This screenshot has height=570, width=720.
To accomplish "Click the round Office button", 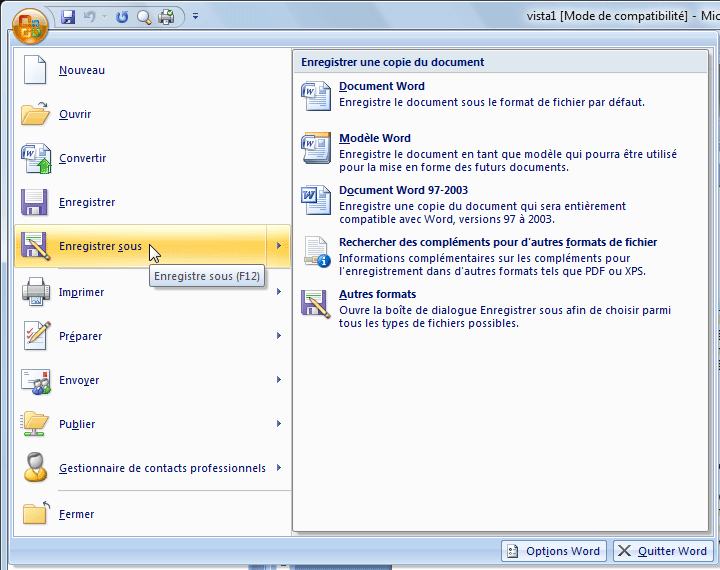I will (30, 26).
